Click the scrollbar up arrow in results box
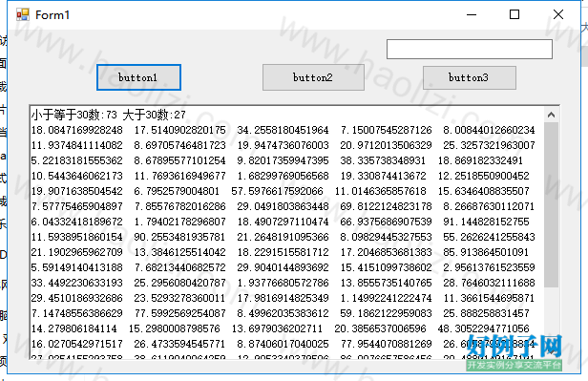This screenshot has height=381, width=588. point(551,115)
